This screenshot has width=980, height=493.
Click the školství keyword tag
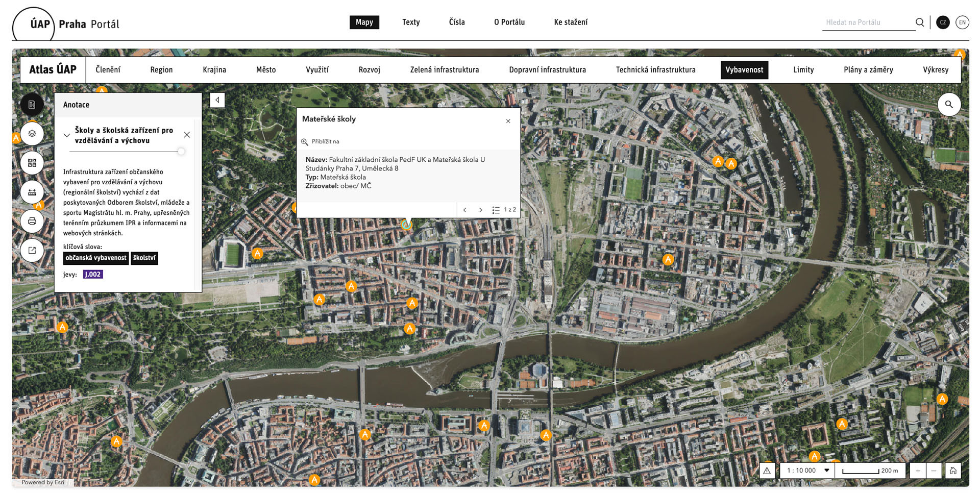(x=144, y=258)
